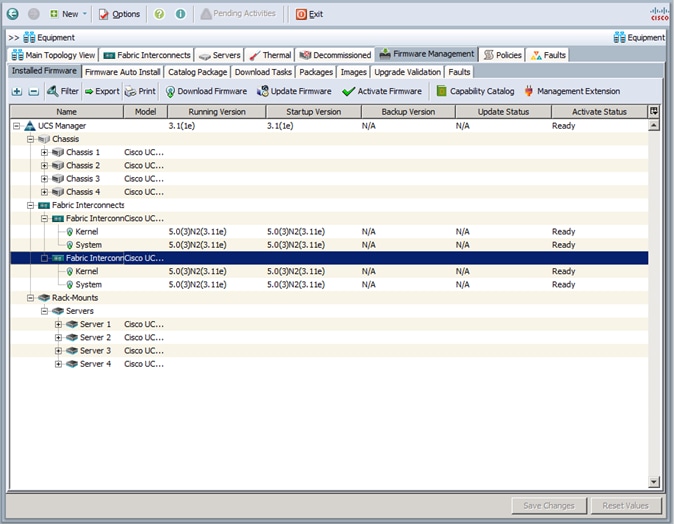674x524 pixels.
Task: Open the Options dialog
Action: click(x=119, y=14)
